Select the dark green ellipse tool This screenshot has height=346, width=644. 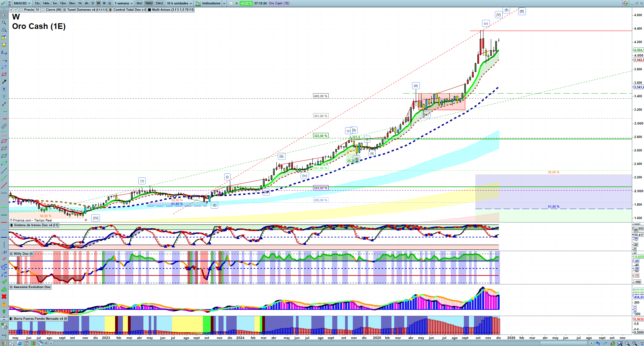[x=4, y=156]
